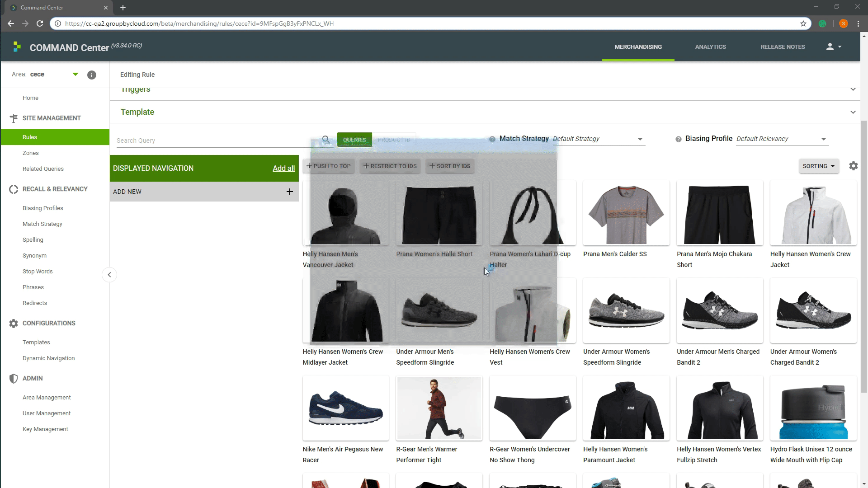This screenshot has height=488, width=868.
Task: Open Synonym in the sidebar
Action: (34, 256)
